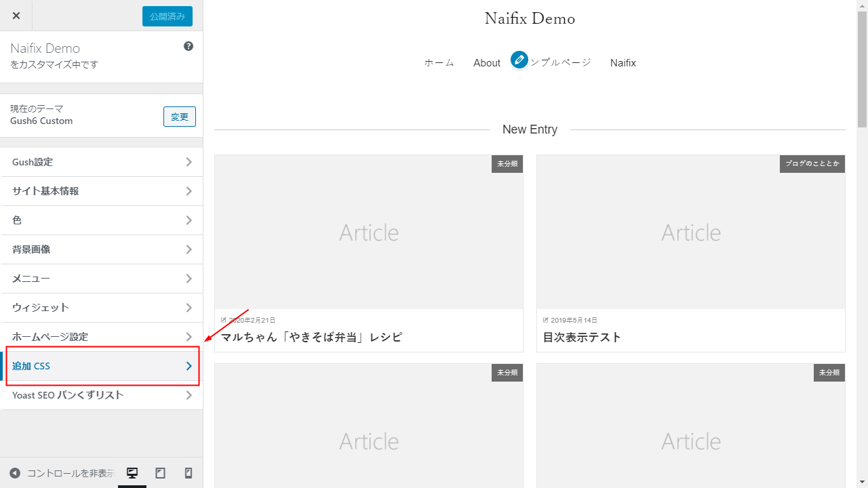Expand the ウィジェット chevron

pos(189,308)
